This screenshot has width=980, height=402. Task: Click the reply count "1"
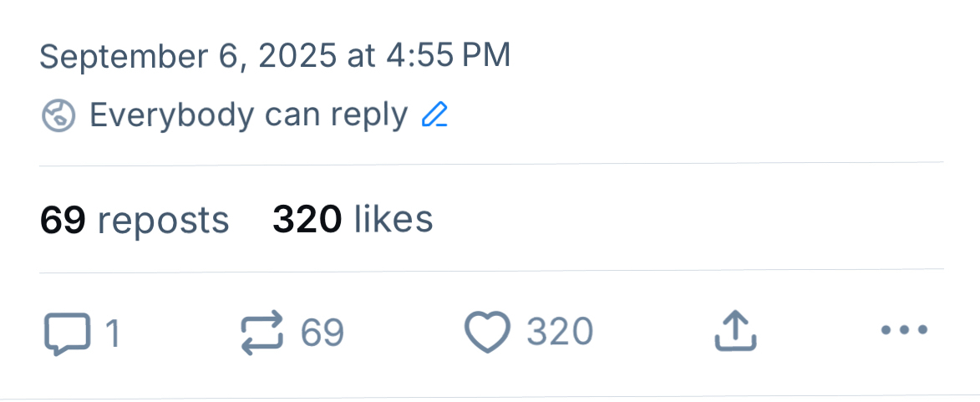[112, 333]
